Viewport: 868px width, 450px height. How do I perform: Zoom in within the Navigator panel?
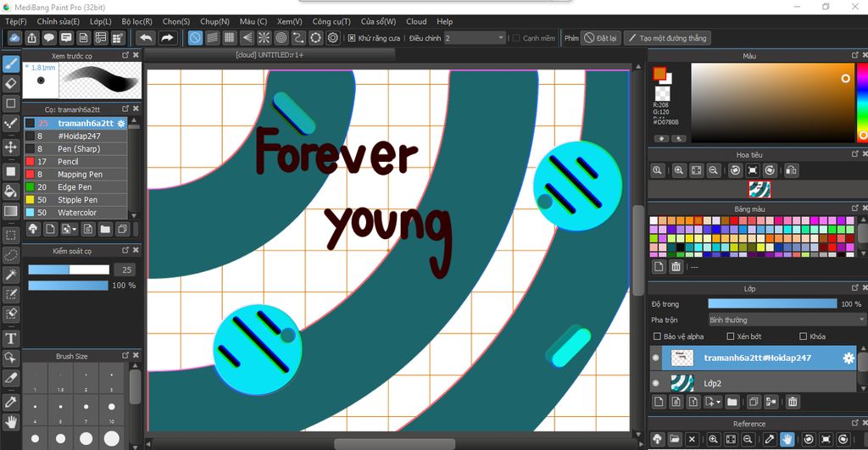coord(679,170)
